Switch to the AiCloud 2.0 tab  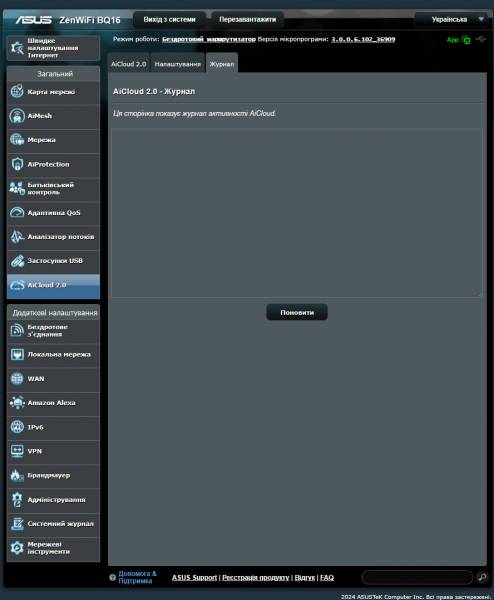click(x=129, y=64)
